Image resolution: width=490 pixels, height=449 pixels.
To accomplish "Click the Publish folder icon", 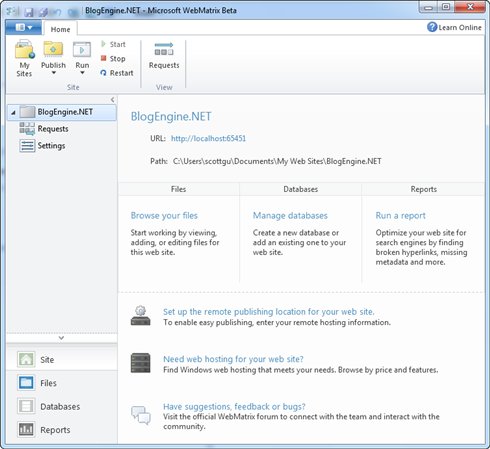I will pyautogui.click(x=53, y=50).
